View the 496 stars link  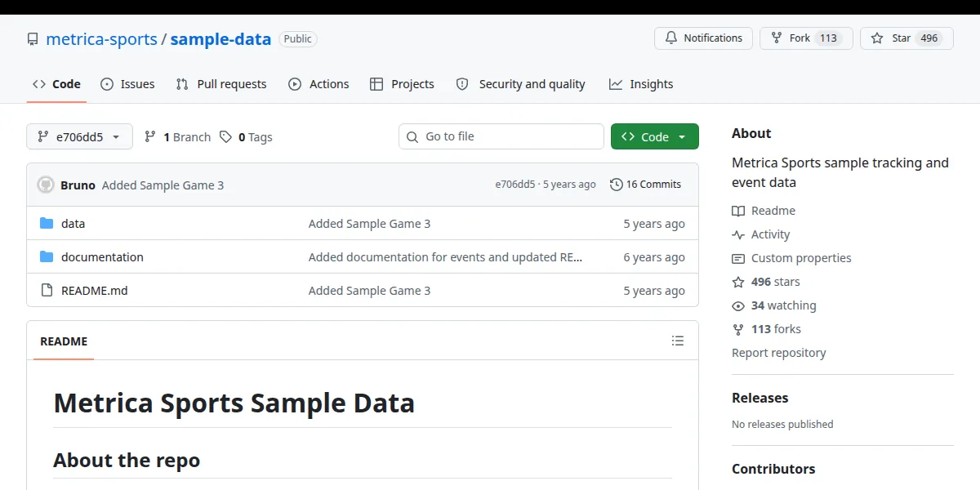pyautogui.click(x=766, y=282)
